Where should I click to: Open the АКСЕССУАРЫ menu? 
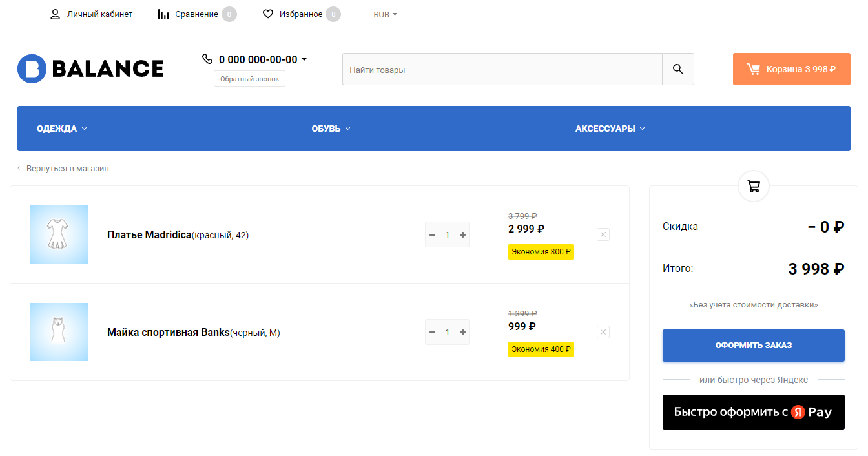[610, 129]
